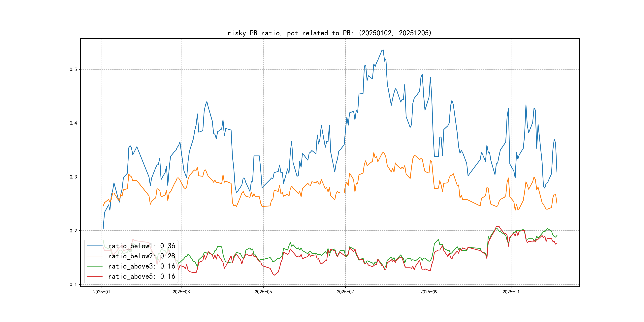Click the 2025-05 x-axis tick label
This screenshot has width=644, height=322.
[263, 292]
